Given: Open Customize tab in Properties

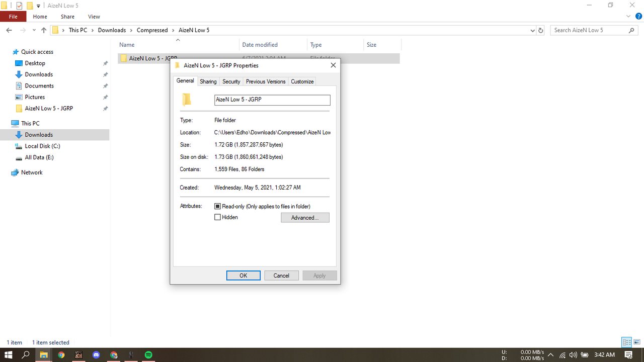Looking at the screenshot, I should [x=302, y=81].
